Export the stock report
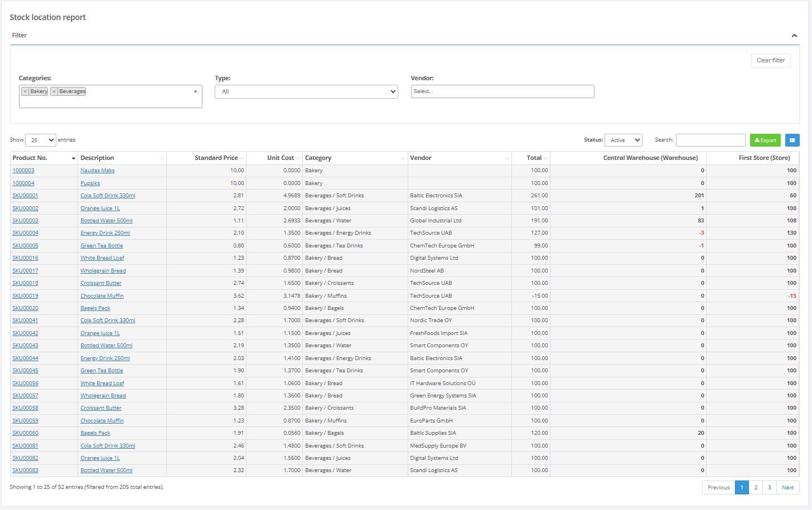 pos(765,140)
